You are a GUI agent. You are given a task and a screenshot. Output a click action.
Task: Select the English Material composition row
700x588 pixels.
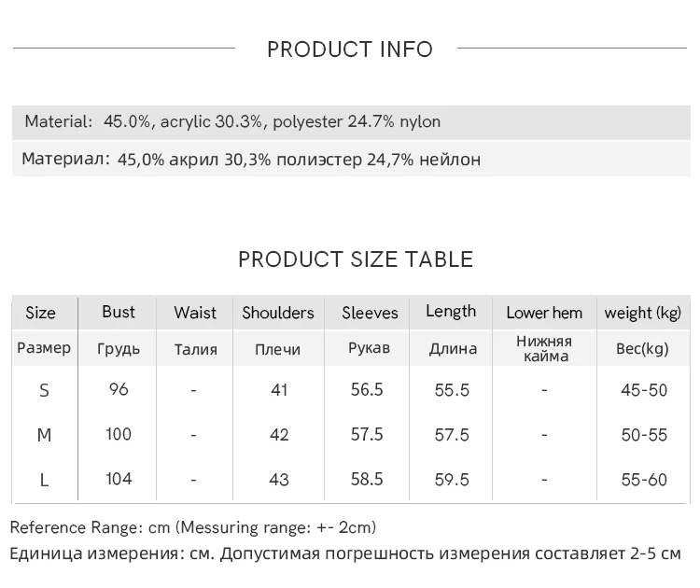[232, 121]
